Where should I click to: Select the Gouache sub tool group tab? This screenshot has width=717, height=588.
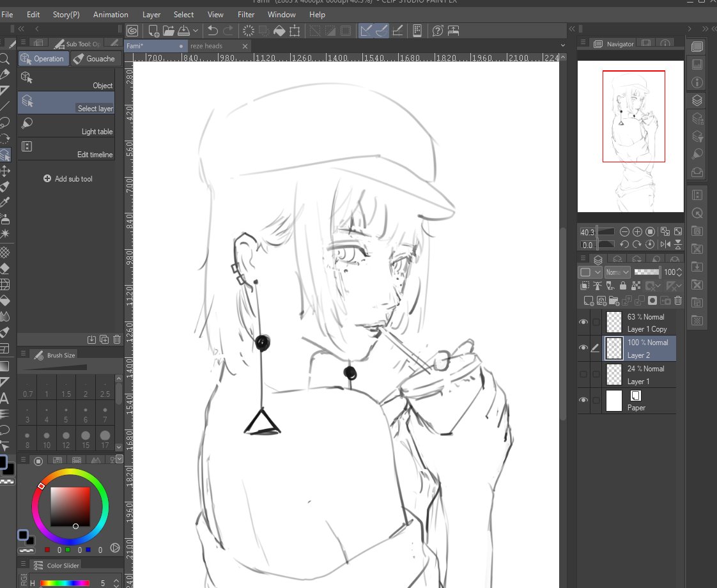[95, 59]
